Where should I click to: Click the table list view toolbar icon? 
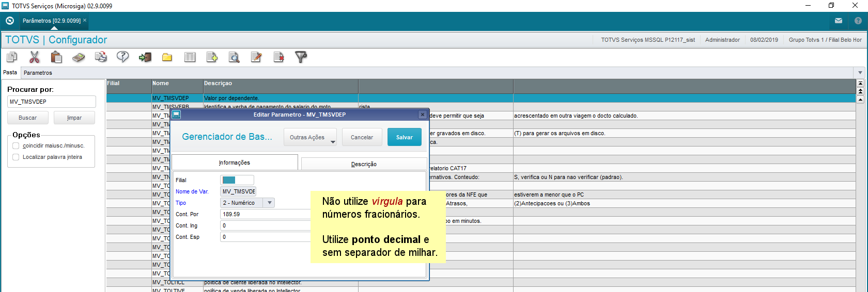[x=190, y=57]
